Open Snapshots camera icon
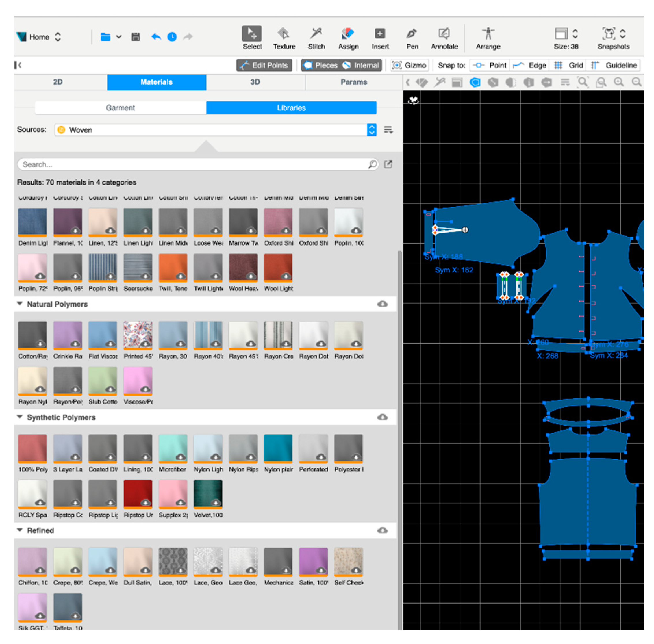 tap(608, 34)
